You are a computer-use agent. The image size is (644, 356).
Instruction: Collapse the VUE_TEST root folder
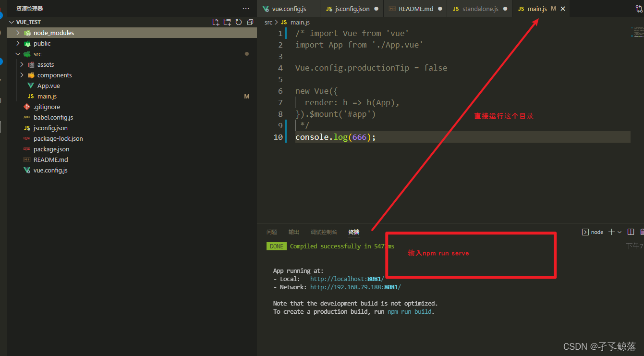coord(12,22)
